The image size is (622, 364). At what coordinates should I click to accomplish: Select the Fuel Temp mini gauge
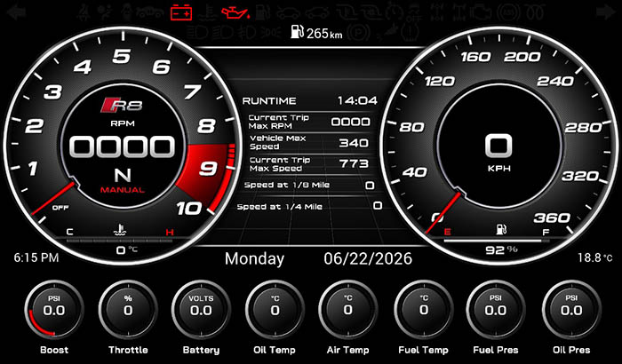(423, 309)
